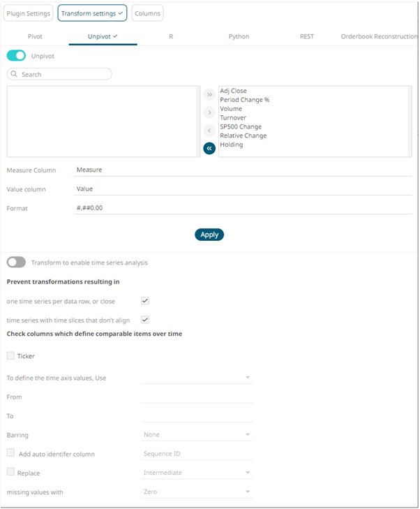The height and width of the screenshot is (509, 420).
Task: Open the missing values Zero dropdown
Action: coord(197,492)
